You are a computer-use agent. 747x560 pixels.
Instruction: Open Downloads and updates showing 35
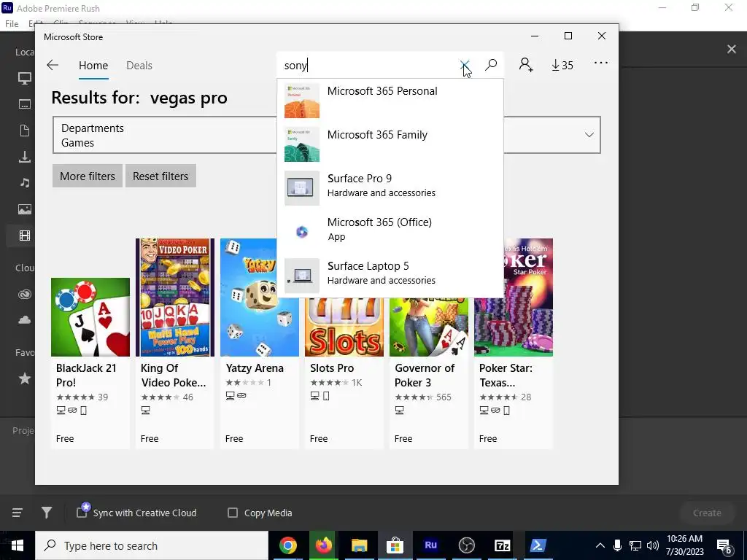click(x=562, y=65)
